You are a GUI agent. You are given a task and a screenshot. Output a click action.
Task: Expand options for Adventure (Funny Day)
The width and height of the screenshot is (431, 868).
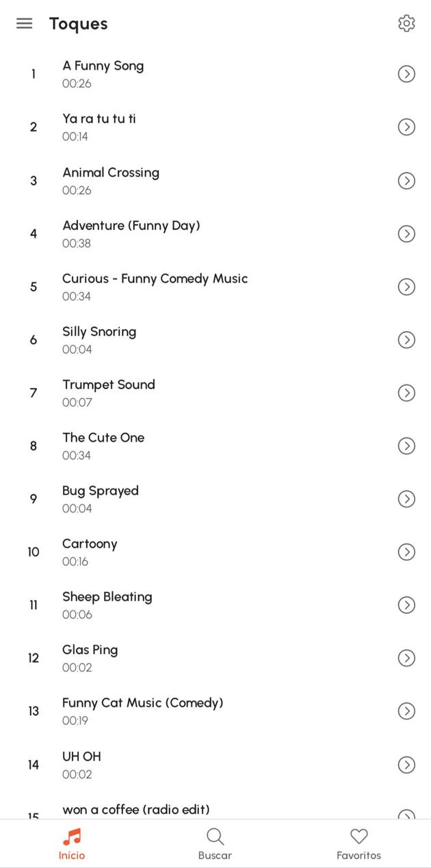[406, 234]
